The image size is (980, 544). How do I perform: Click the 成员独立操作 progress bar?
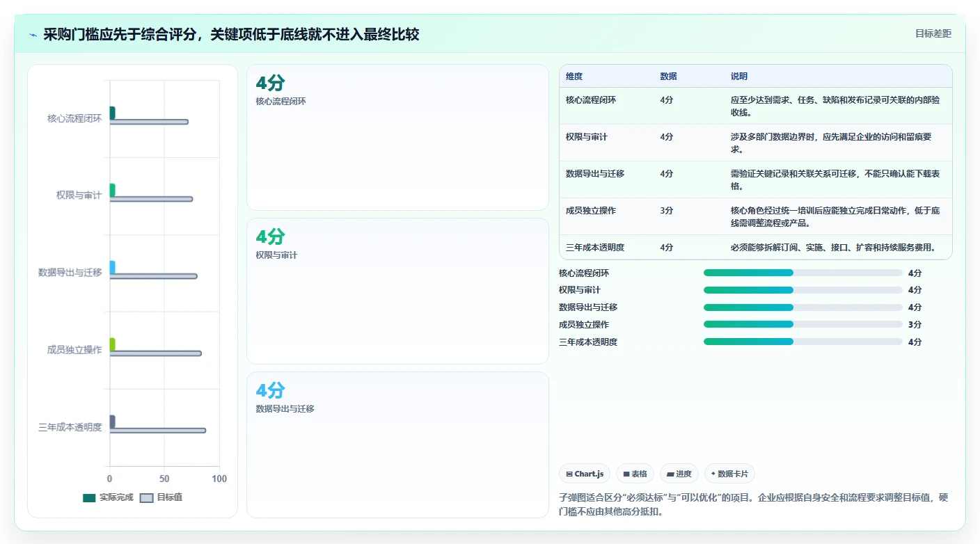[x=803, y=324]
